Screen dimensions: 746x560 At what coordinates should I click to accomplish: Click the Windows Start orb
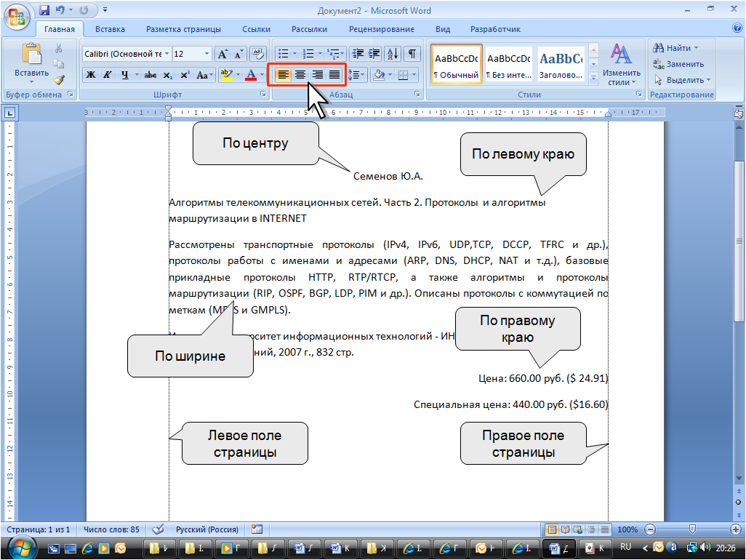point(21,548)
